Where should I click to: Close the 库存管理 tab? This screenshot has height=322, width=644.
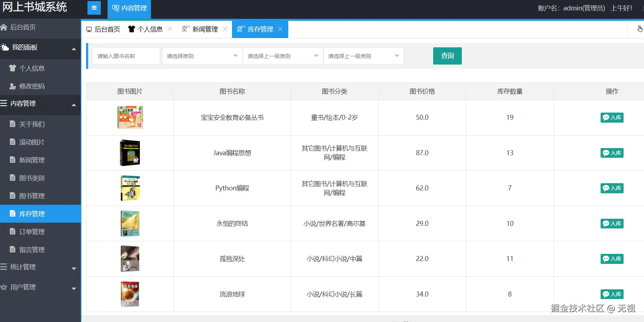pyautogui.click(x=280, y=29)
